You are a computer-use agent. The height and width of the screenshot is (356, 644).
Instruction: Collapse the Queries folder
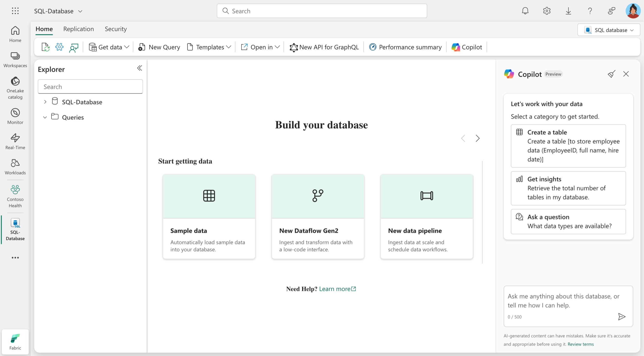[x=45, y=117]
